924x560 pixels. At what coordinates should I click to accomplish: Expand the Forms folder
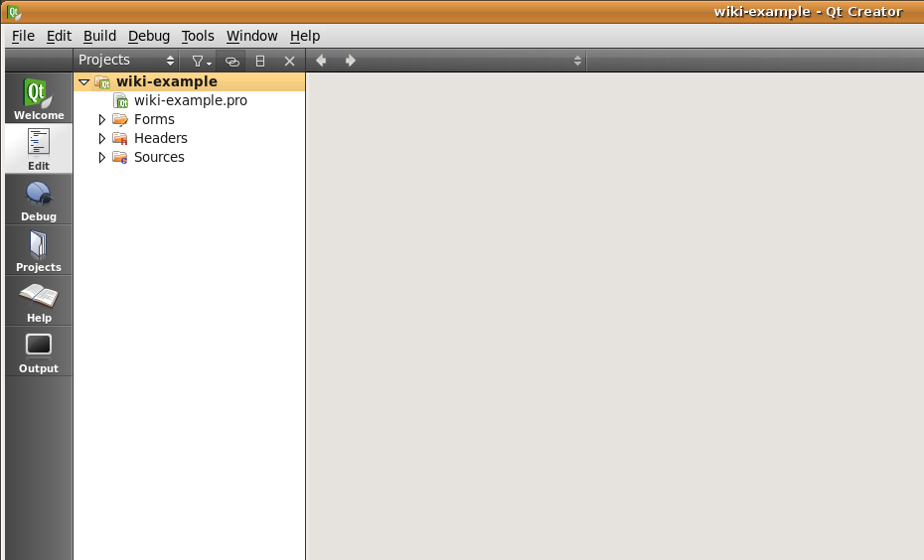(101, 120)
